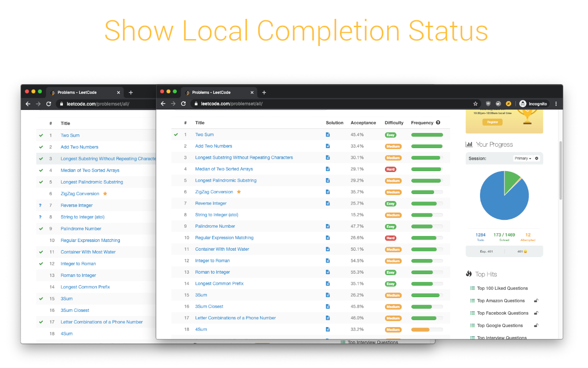
Task: Click the page vertical scrollbar in front window
Action: pyautogui.click(x=560, y=170)
